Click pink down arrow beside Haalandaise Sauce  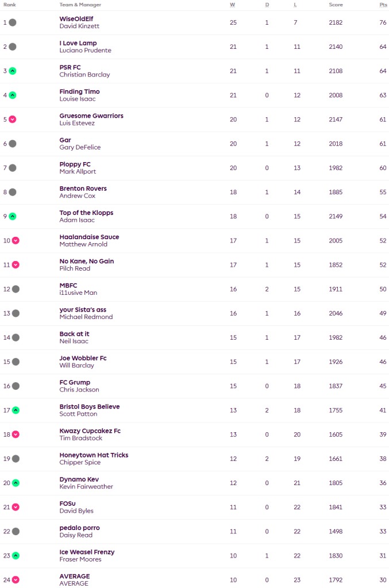point(16,241)
